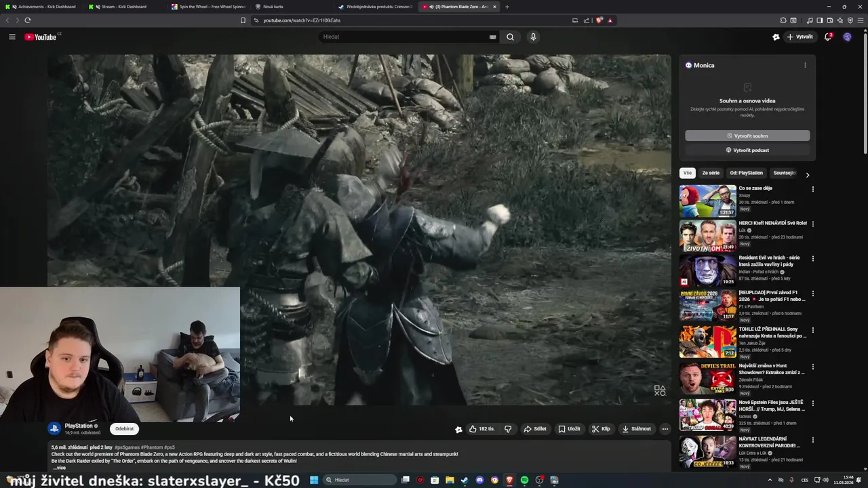Download the video via Stáhnout
Viewport: 868px width, 488px height.
(x=637, y=429)
